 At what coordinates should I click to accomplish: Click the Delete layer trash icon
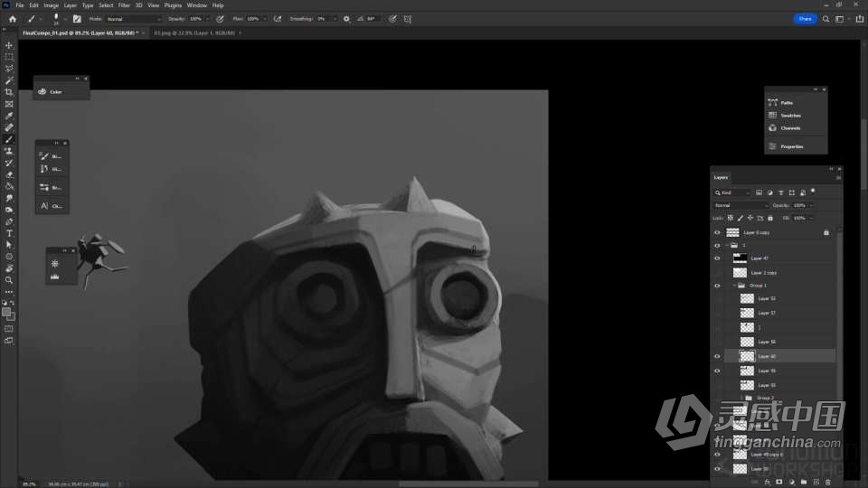coord(828,482)
